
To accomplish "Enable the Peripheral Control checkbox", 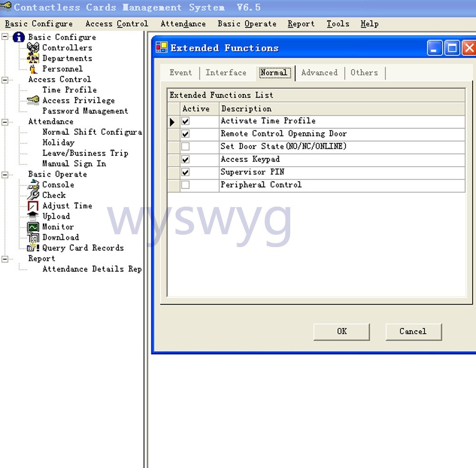I will tap(185, 185).
